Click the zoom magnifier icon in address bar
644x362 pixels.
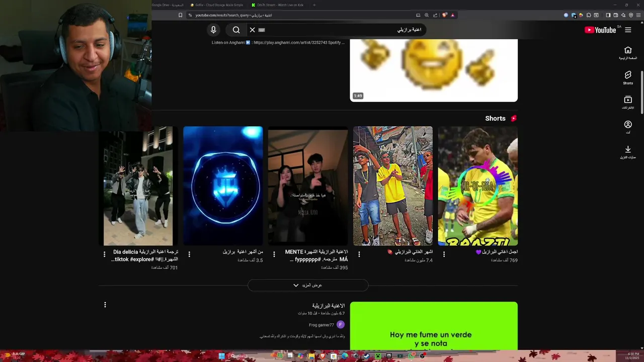pos(427,15)
